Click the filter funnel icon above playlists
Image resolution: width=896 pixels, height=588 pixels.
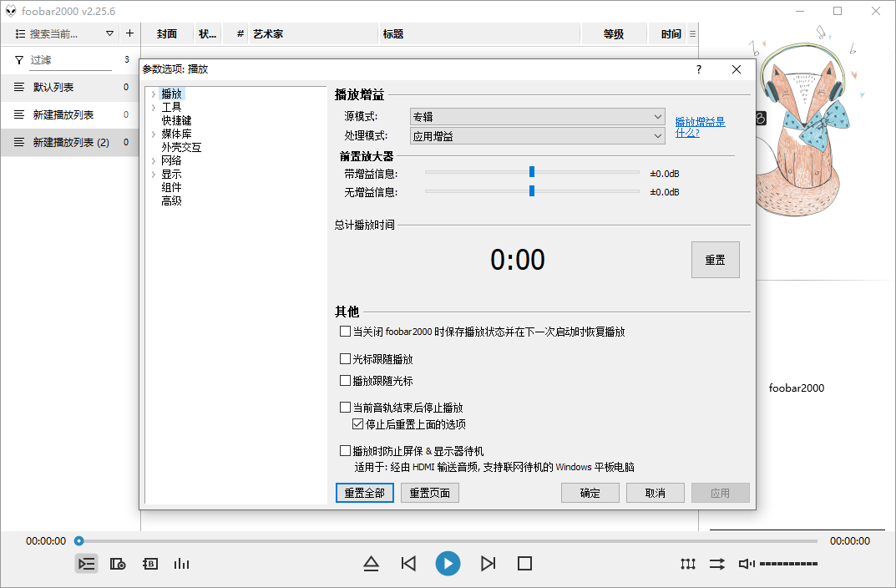[18, 60]
